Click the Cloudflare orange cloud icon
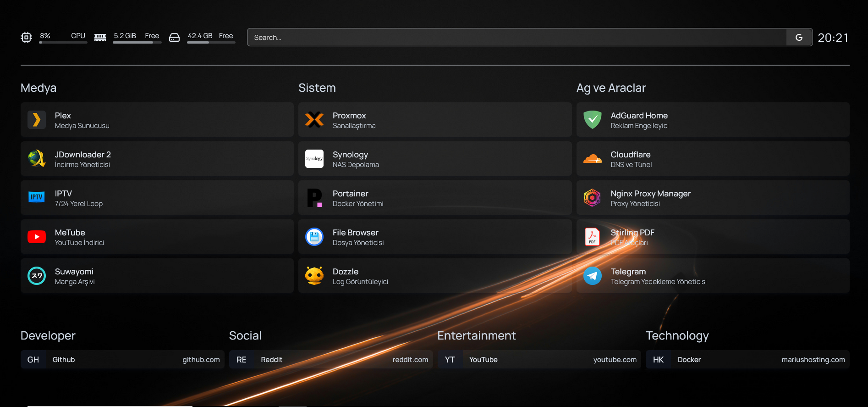Viewport: 868px width, 407px height. [593, 159]
